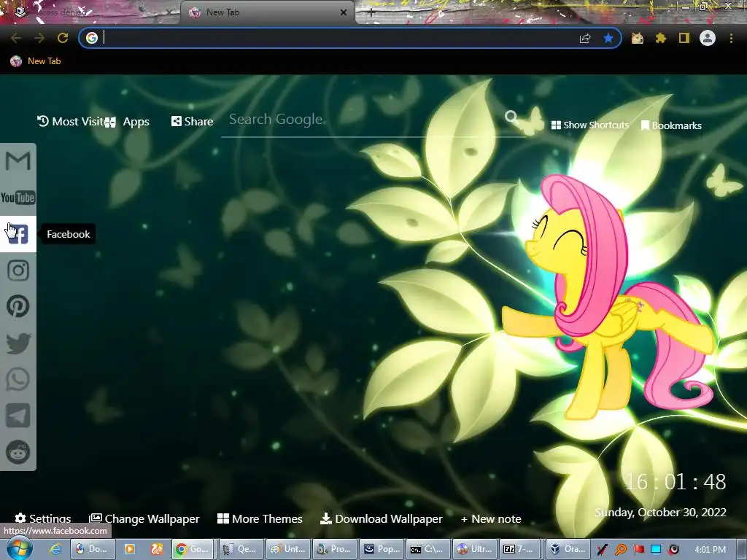747x560 pixels.
Task: Toggle the bookmark star
Action: tap(608, 38)
